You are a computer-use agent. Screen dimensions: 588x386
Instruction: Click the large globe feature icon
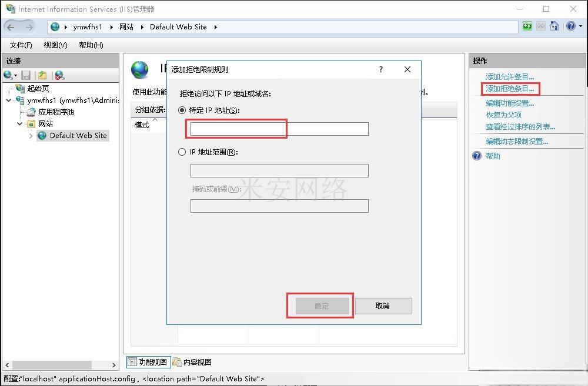tap(140, 70)
